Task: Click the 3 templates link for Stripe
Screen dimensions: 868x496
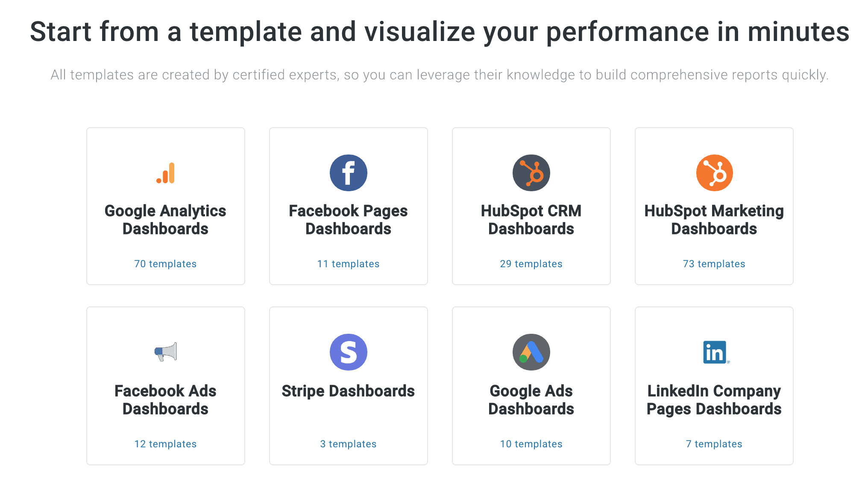Action: [x=349, y=443]
